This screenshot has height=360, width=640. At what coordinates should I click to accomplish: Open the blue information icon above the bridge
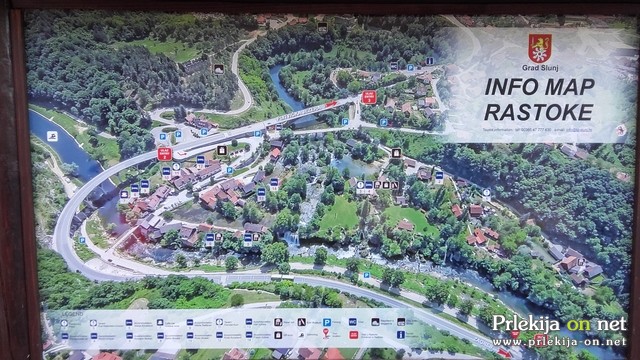point(429,61)
